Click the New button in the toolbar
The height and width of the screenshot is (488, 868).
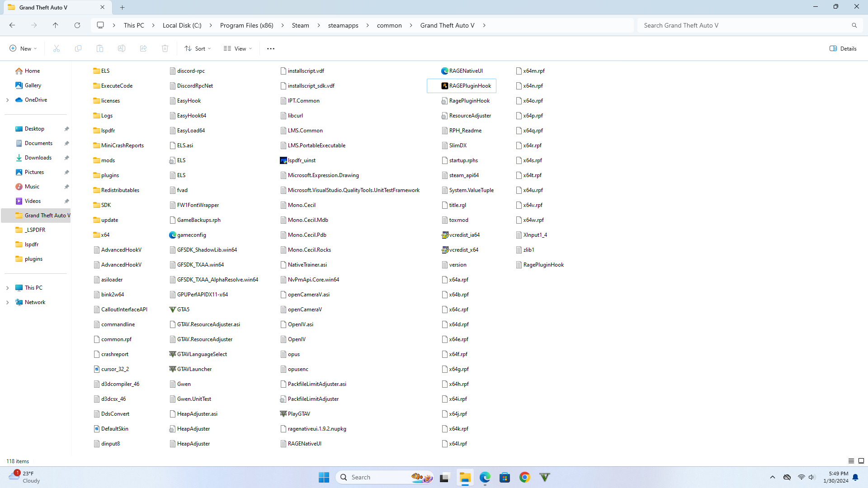coord(23,48)
